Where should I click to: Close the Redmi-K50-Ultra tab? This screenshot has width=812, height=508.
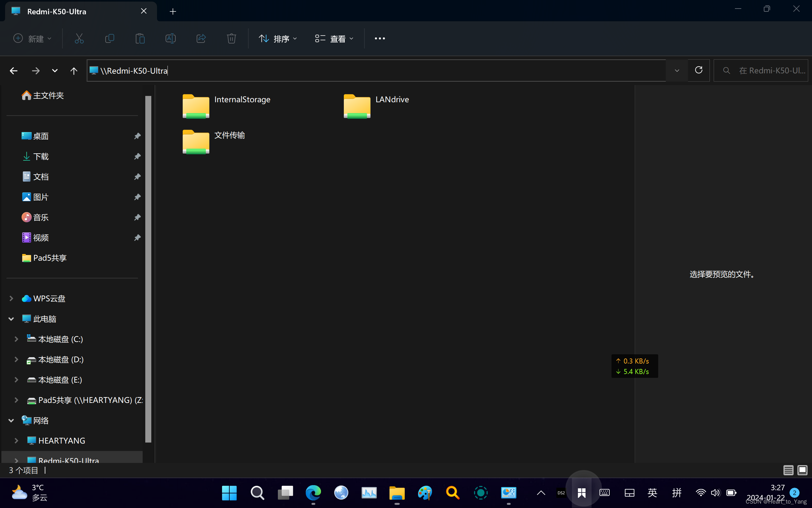coord(144,11)
